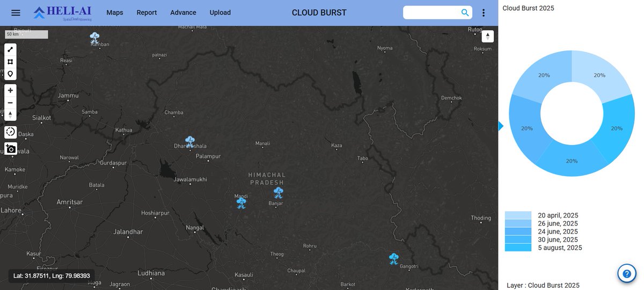
Task: Click the Sialkot city label
Action: (x=42, y=118)
